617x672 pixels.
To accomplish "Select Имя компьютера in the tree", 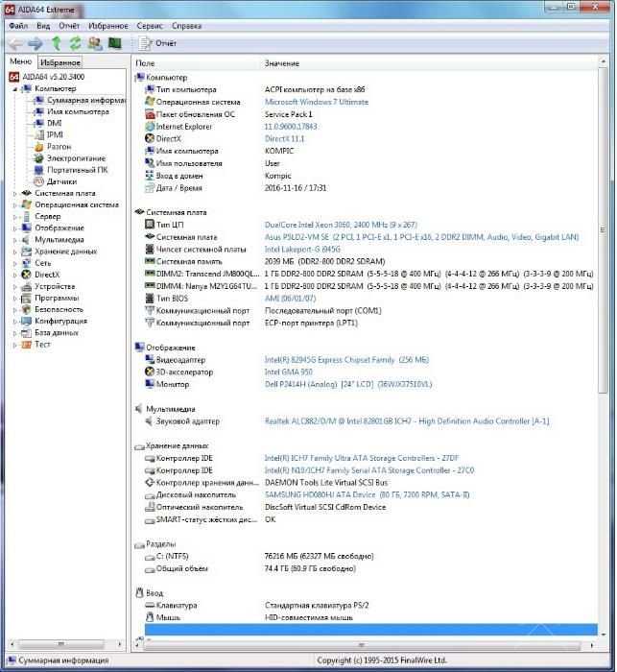I will click(x=78, y=112).
